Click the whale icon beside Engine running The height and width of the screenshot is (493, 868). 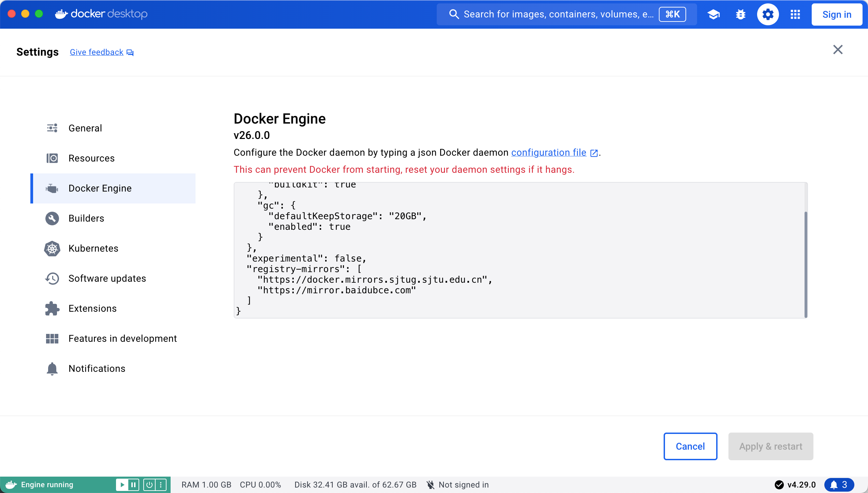(x=11, y=484)
